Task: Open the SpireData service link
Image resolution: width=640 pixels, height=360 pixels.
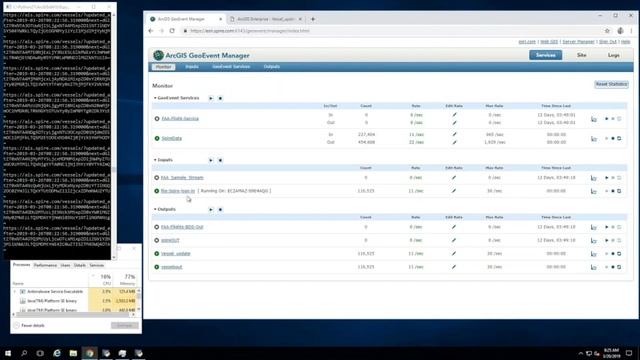Action: (171, 138)
